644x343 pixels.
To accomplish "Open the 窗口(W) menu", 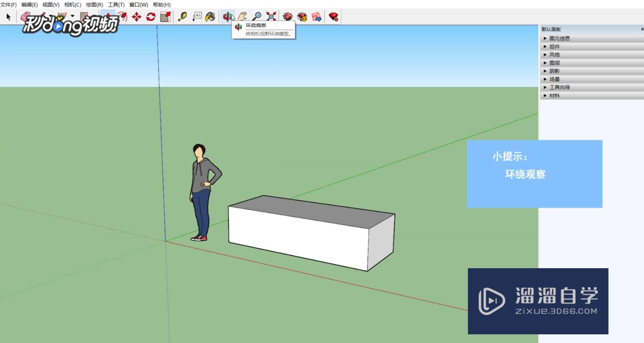I will [x=138, y=5].
